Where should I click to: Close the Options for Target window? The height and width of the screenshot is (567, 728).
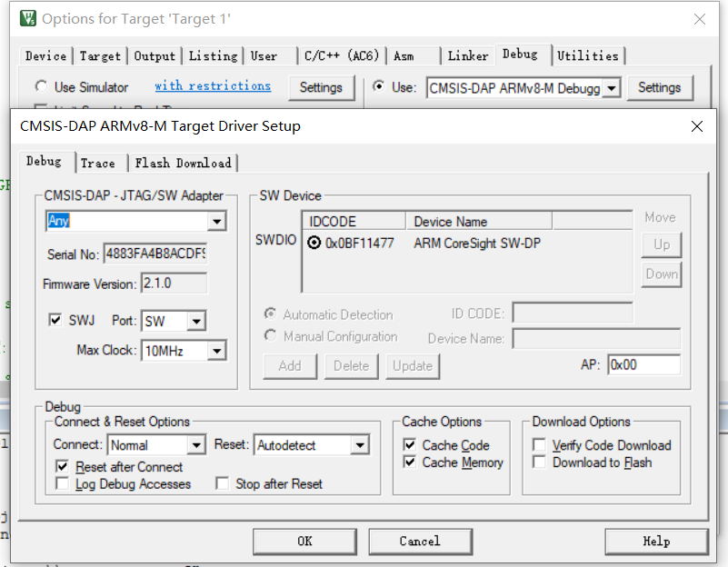pos(700,19)
